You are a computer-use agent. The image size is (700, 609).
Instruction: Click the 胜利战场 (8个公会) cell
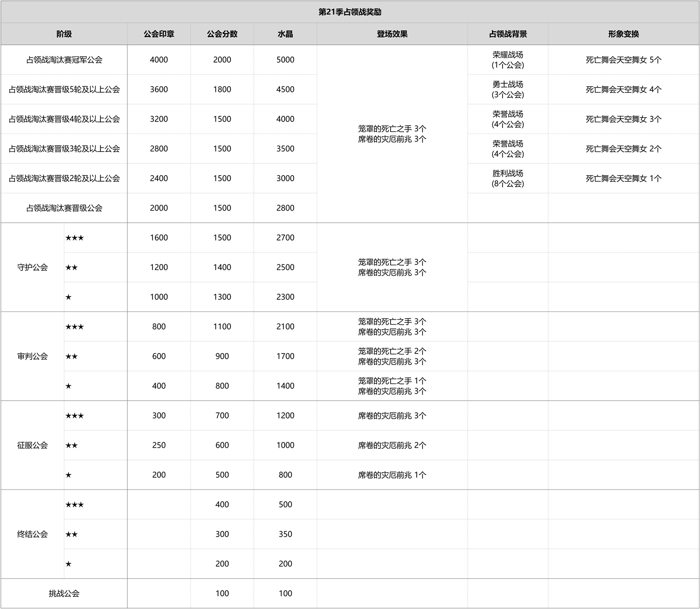coord(508,178)
